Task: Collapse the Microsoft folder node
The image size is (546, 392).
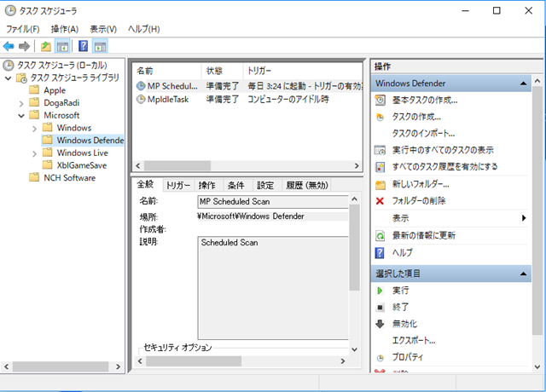Action: click(x=21, y=116)
